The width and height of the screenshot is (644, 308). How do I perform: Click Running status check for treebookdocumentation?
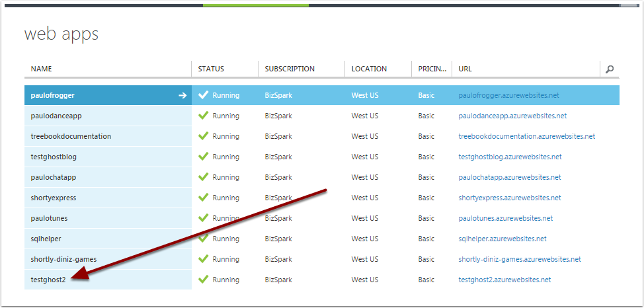[x=203, y=136]
